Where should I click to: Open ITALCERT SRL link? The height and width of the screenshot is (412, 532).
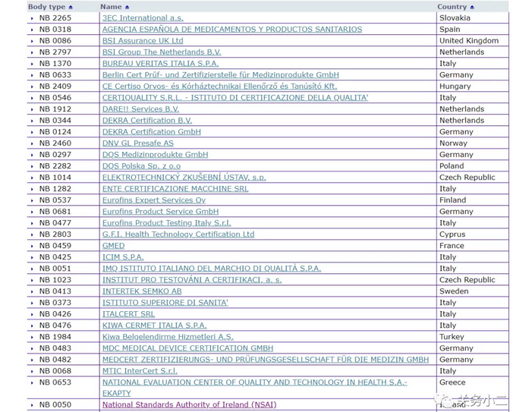(x=128, y=314)
